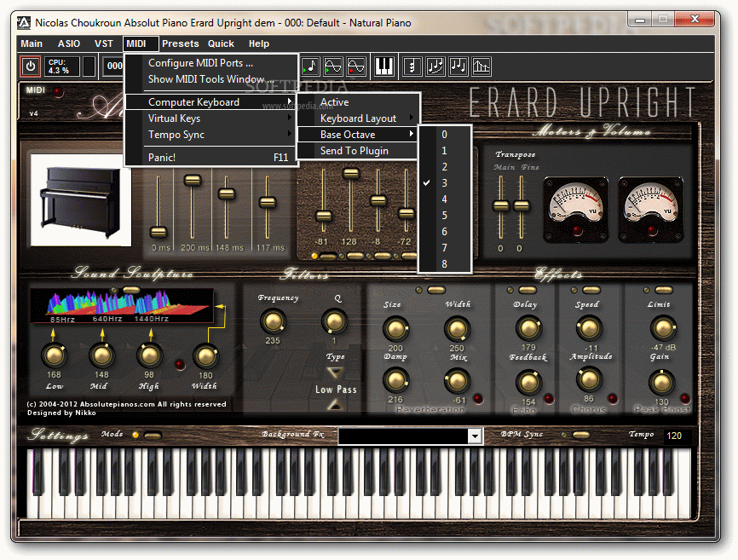The width and height of the screenshot is (738, 560).
Task: Click the Panic! F11 command
Action: [210, 157]
